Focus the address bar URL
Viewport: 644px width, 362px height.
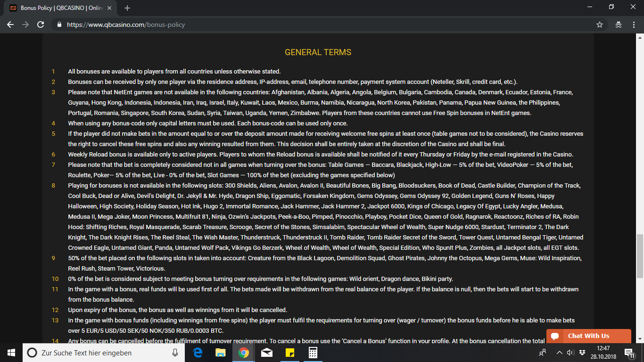126,25
